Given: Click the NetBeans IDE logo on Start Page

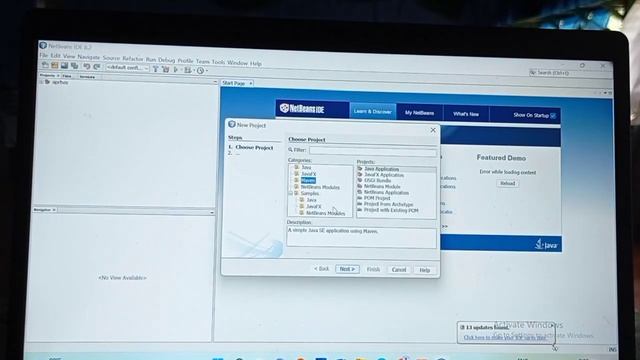Looking at the screenshot, I should (302, 109).
